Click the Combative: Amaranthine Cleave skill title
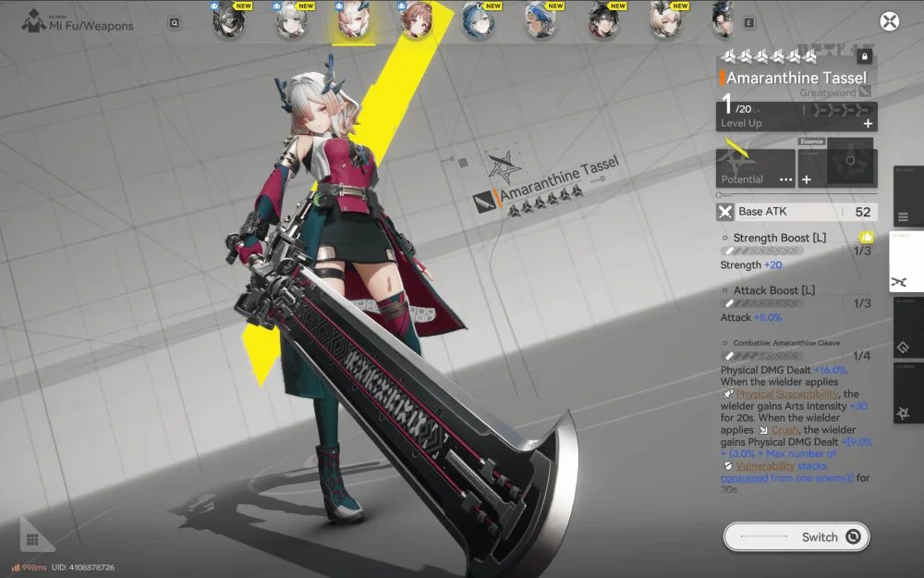This screenshot has width=924, height=578. click(x=786, y=343)
